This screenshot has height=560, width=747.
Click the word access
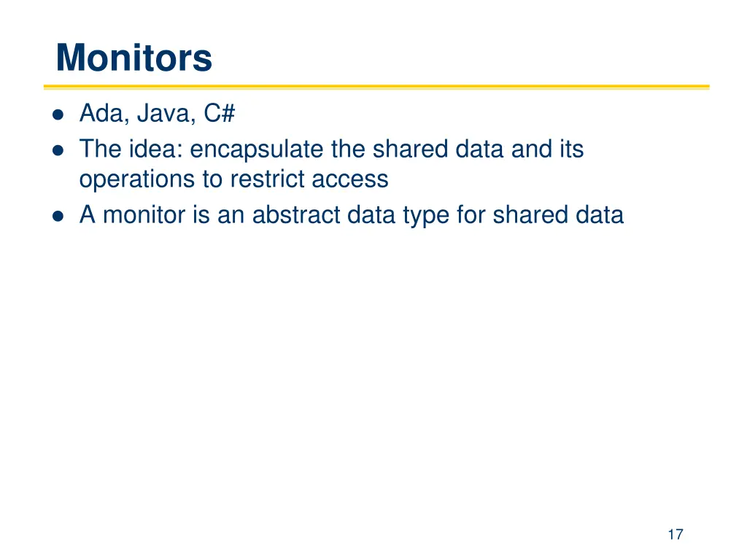tap(350, 181)
